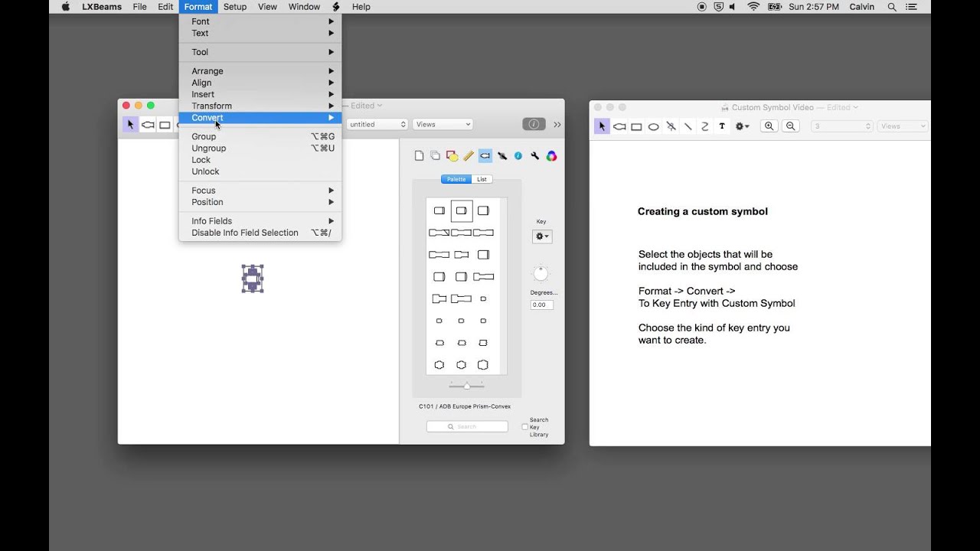Screen dimensions: 980x551
Task: Click the Degrees value field 0.00
Action: tap(542, 305)
